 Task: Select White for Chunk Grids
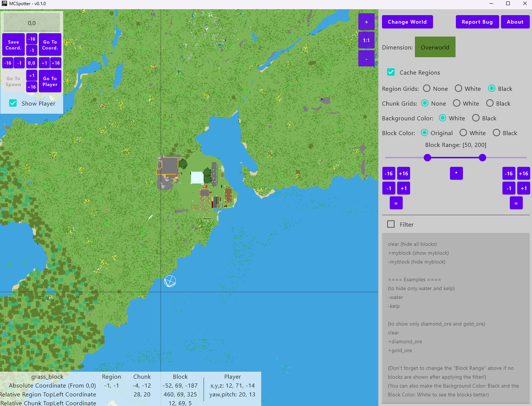(x=457, y=103)
